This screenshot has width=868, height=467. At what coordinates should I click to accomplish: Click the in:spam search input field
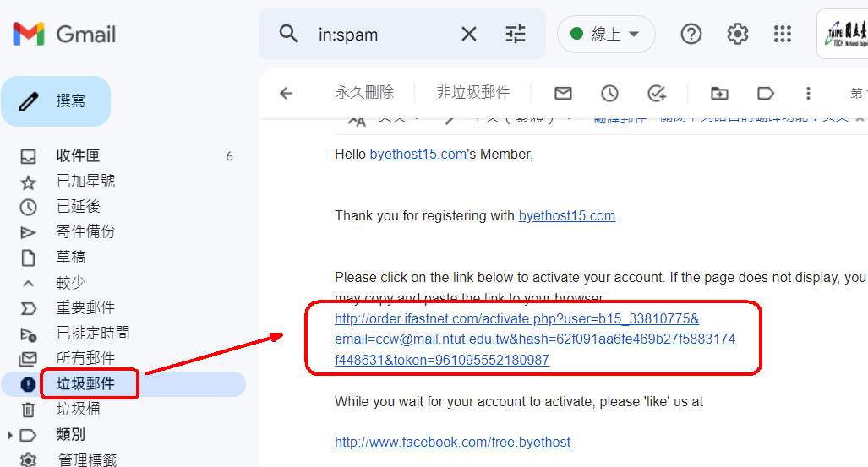tap(382, 35)
